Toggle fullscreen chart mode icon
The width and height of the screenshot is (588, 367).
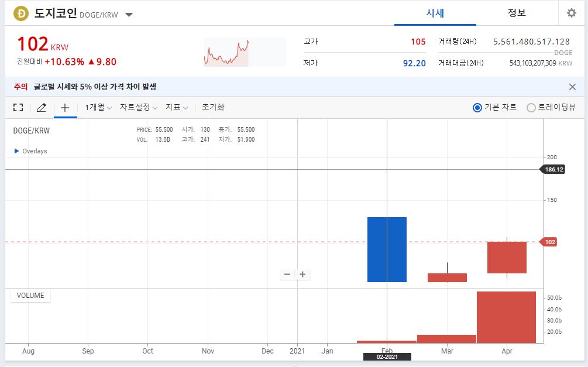[x=18, y=108]
